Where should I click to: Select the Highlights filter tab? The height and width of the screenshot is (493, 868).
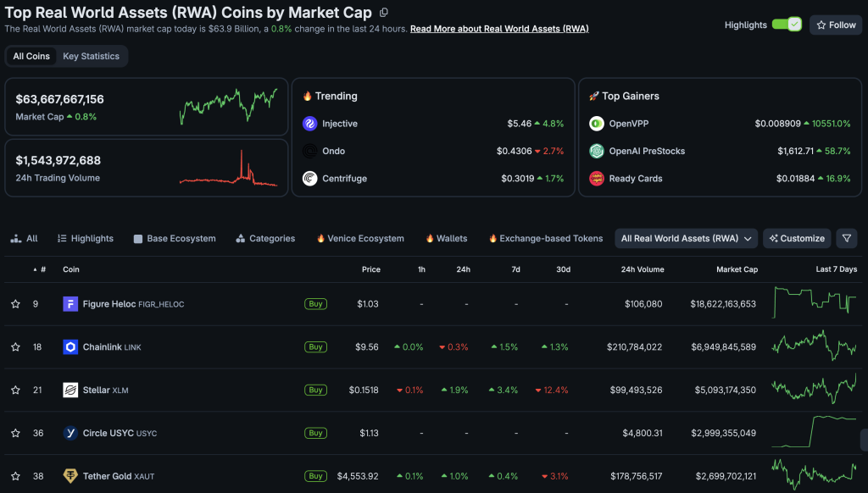[x=86, y=239]
